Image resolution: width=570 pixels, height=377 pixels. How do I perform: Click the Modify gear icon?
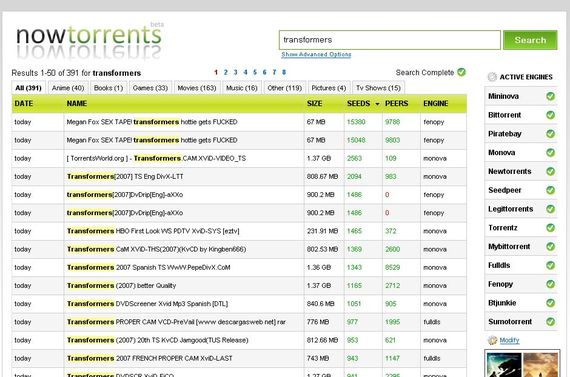coord(492,340)
